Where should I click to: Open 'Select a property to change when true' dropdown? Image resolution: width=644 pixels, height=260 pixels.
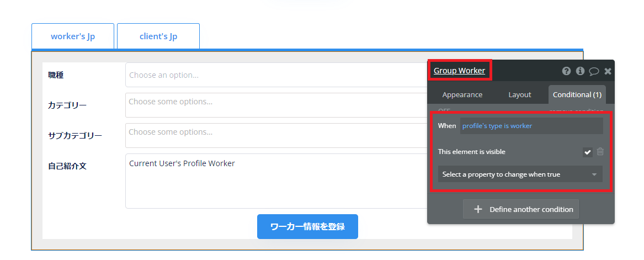pyautogui.click(x=520, y=174)
